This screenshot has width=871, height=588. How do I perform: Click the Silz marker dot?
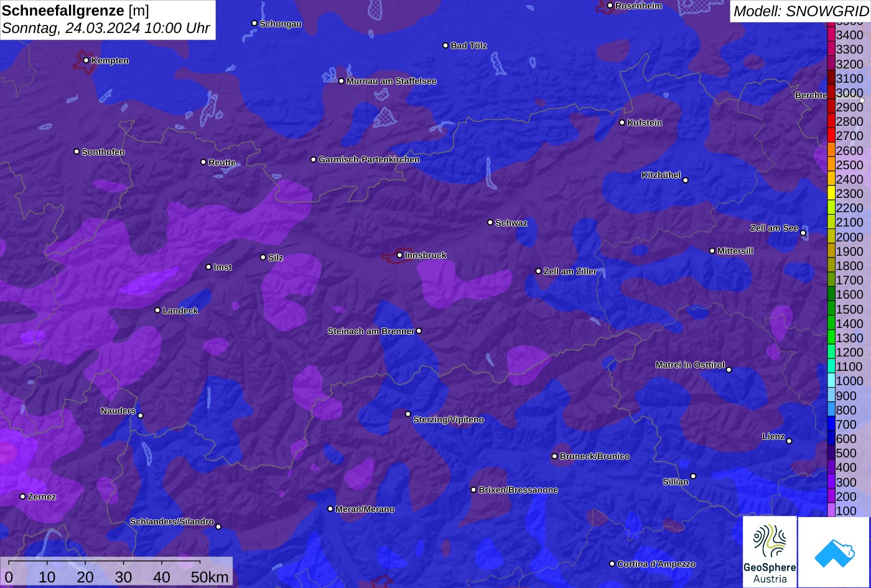[263, 257]
